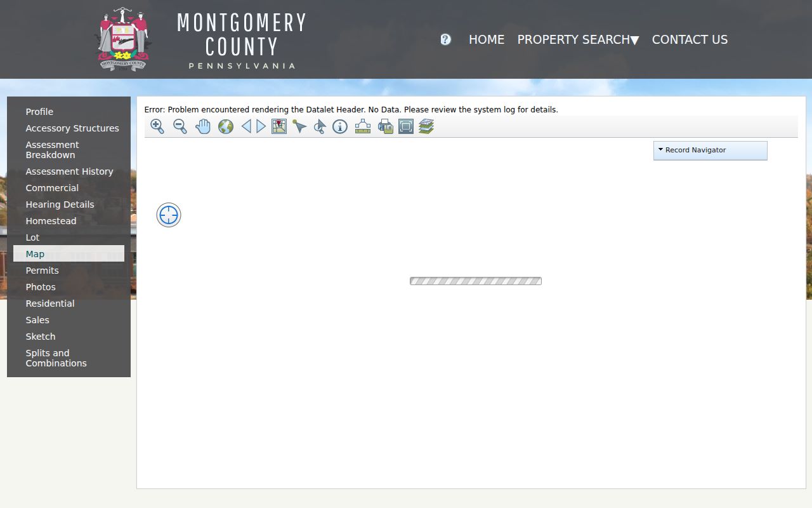Viewport: 812px width, 508px height.
Task: View the Assessment History section
Action: 69,171
